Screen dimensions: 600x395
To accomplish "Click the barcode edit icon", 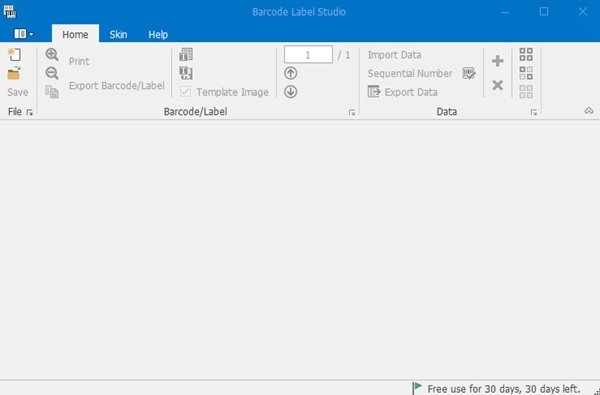I will point(469,73).
